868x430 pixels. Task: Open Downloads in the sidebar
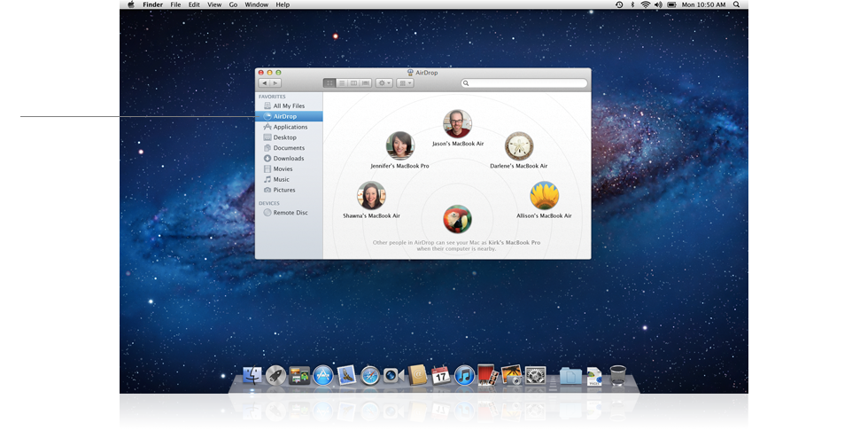[x=288, y=159]
